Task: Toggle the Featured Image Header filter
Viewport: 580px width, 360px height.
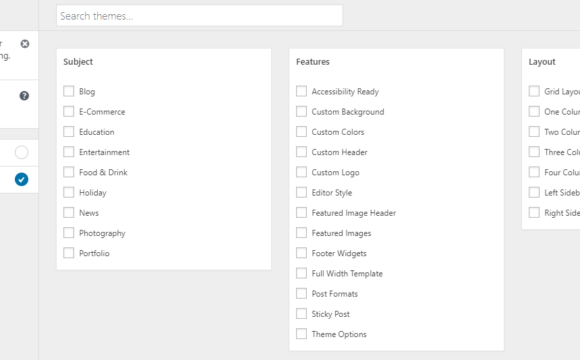Action: point(301,213)
